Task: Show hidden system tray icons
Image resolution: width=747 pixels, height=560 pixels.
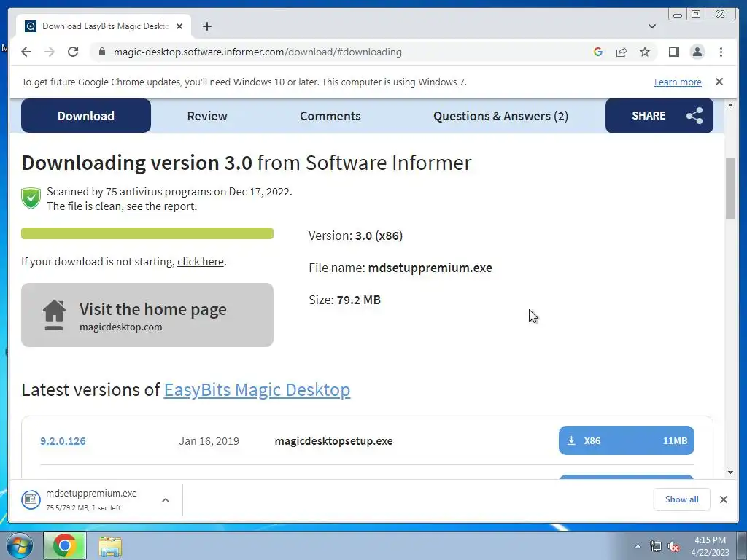Action: (638, 546)
